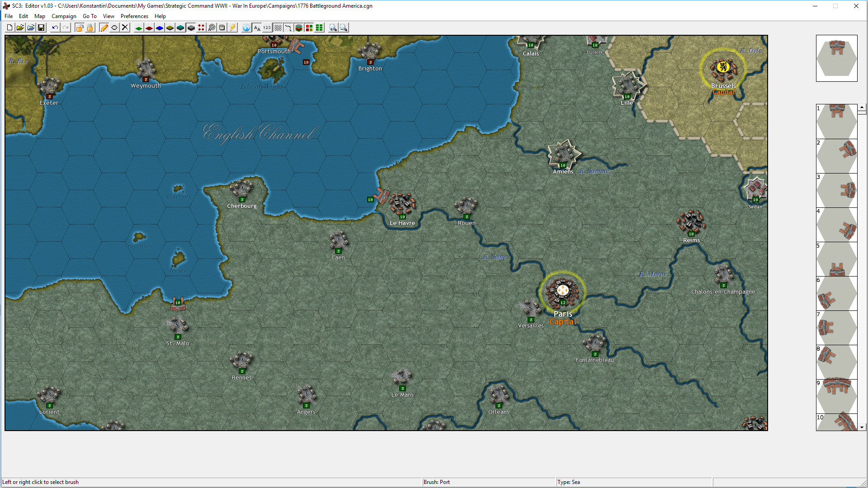Open the Campaign menu
Viewport: 868px width, 488px height.
[64, 16]
